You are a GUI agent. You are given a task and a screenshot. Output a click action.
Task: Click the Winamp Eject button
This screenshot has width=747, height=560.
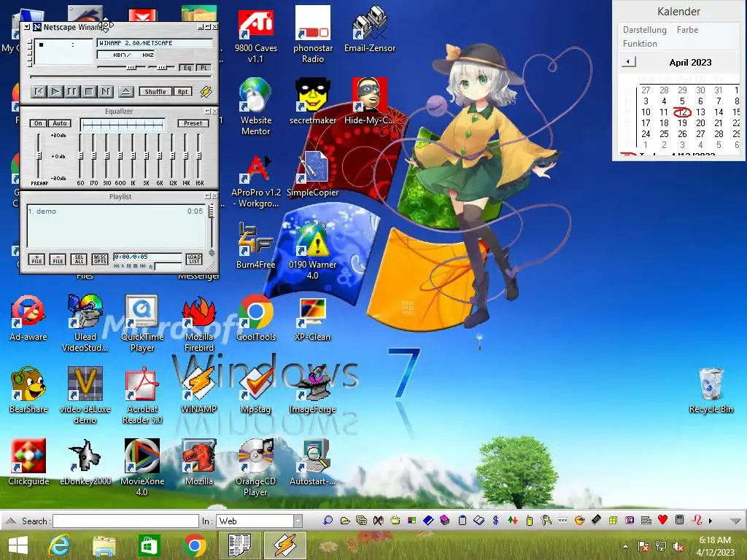click(x=125, y=91)
